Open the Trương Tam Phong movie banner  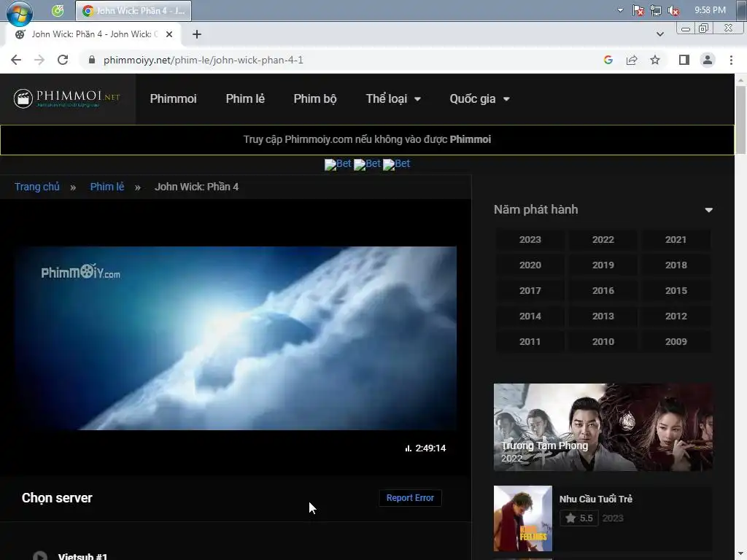pos(603,427)
